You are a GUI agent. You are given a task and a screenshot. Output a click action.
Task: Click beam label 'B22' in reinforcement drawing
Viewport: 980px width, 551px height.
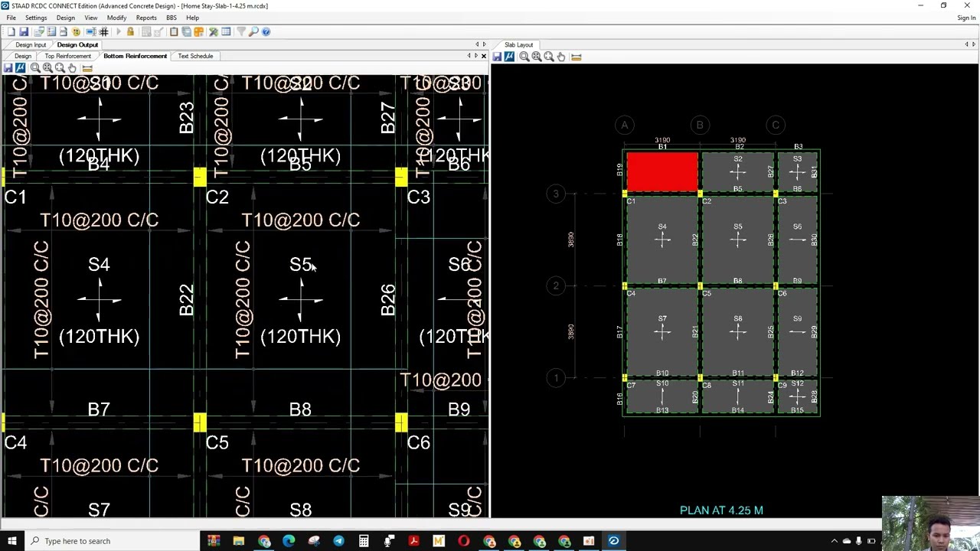186,300
